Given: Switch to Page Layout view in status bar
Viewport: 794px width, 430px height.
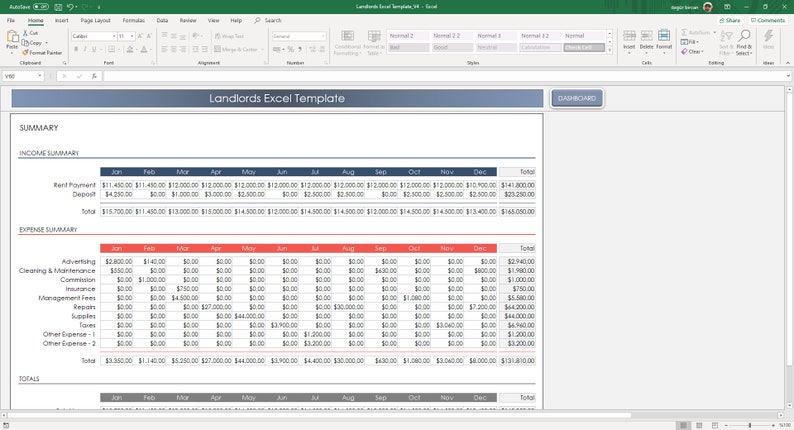Looking at the screenshot, I should click(699, 425).
